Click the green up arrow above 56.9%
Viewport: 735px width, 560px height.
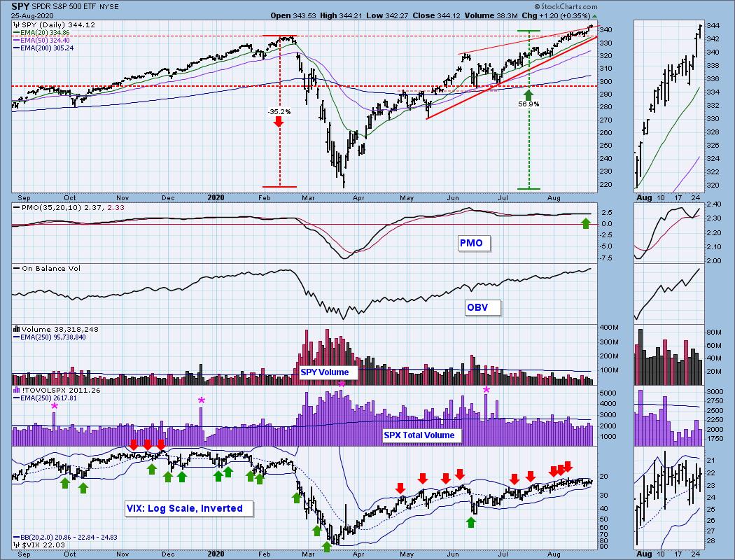click(528, 94)
